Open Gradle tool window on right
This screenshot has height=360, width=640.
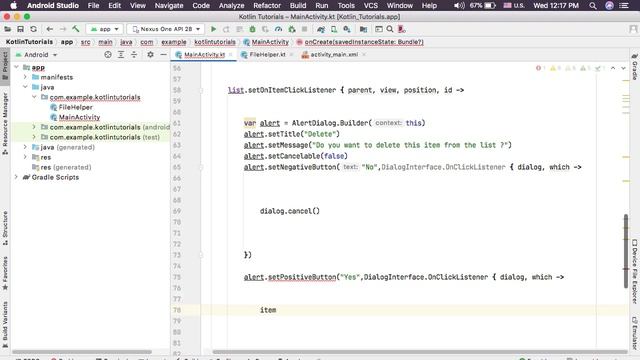pos(635,67)
